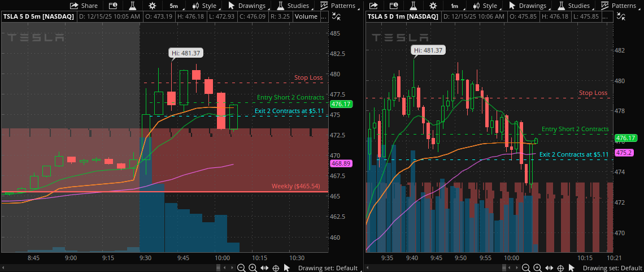Click left chart scroll-left arrow
644x272 pixels.
[x=224, y=268]
